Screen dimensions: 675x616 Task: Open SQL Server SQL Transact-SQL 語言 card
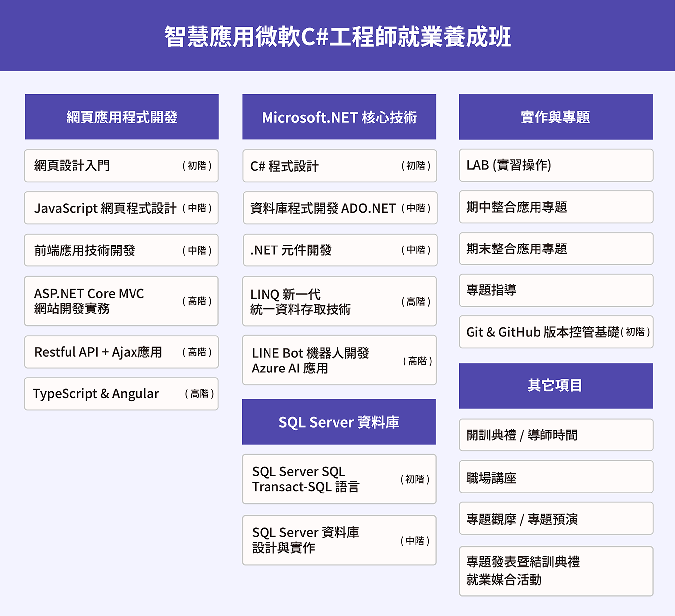click(x=339, y=479)
